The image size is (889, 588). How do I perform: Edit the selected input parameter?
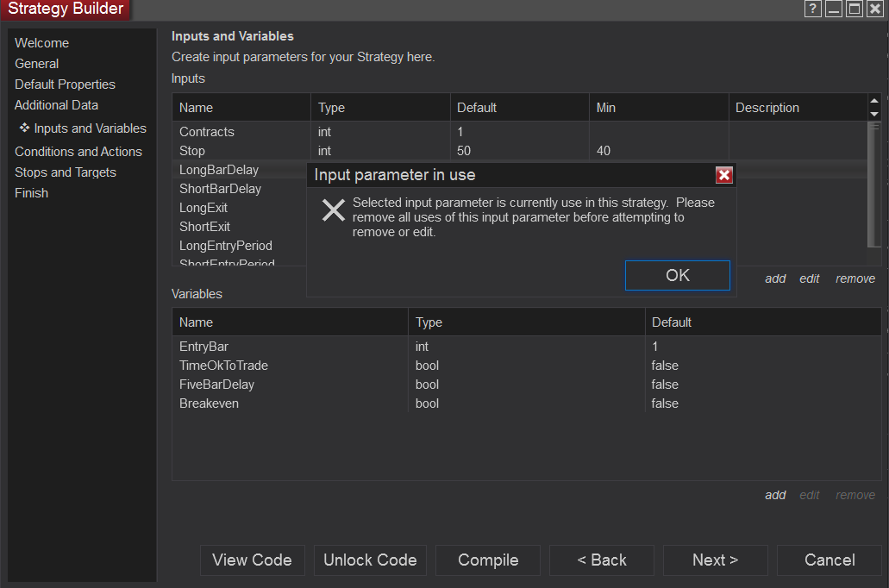click(x=810, y=278)
